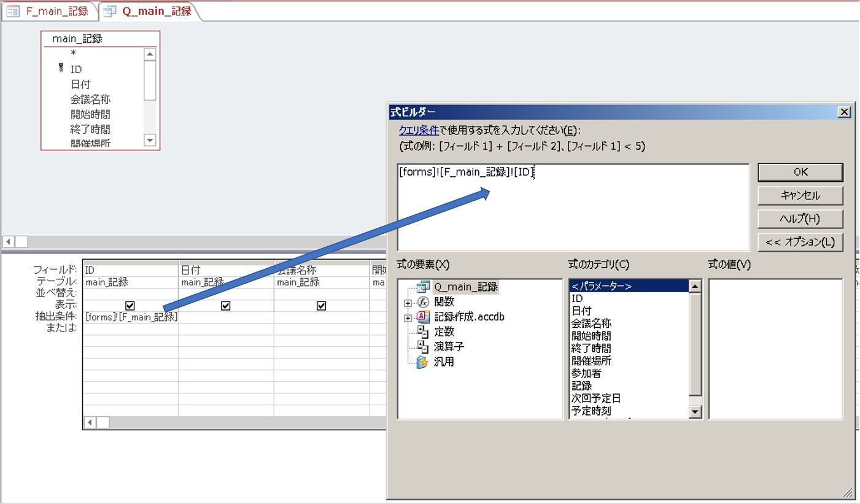Uncheck the 表示 checkbox for ID column
Screen dimensions: 860x504
[x=130, y=306]
